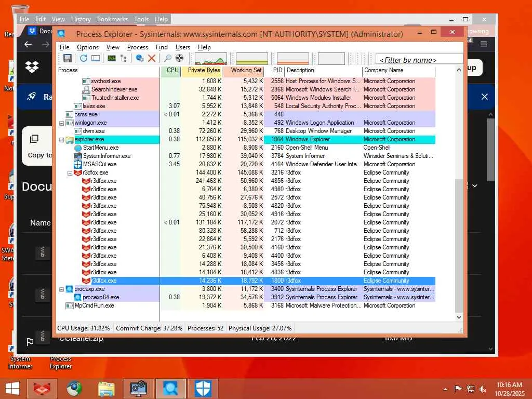Open the browser hamburger menu icon

coord(484,44)
